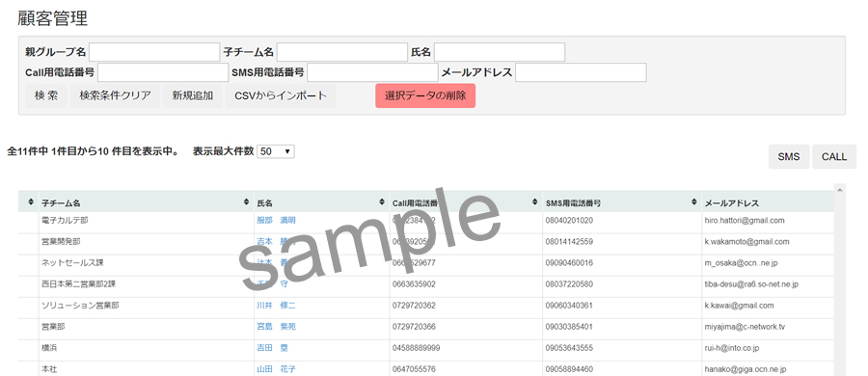Screen dimensions: 868x376
Task: Select SMS number 09090460016
Action: pyautogui.click(x=569, y=263)
